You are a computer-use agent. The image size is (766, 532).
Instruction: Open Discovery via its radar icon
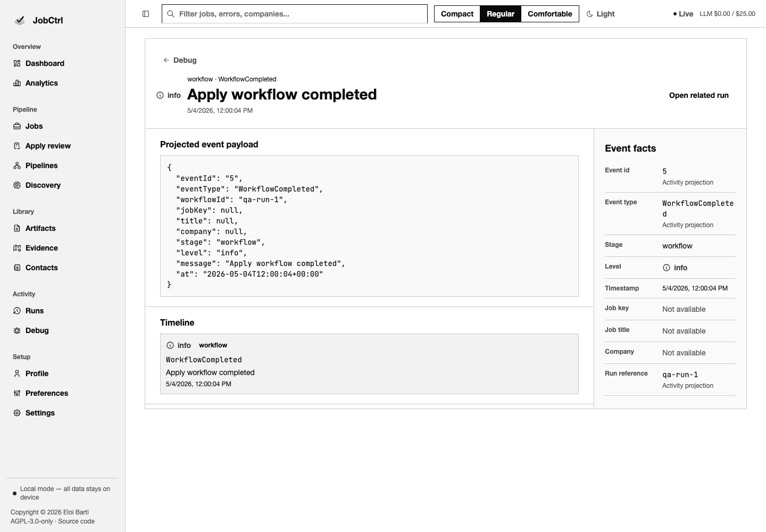click(17, 185)
